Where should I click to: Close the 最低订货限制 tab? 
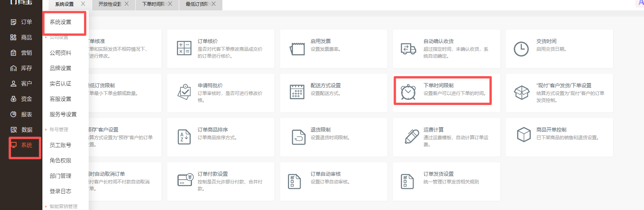[214, 4]
